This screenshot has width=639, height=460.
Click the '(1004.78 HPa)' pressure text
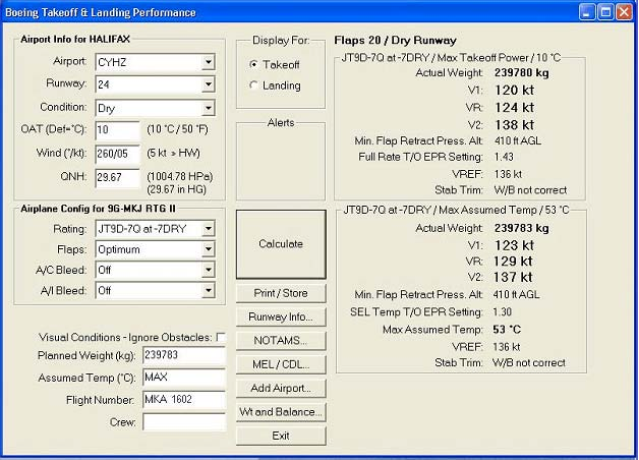point(180,176)
